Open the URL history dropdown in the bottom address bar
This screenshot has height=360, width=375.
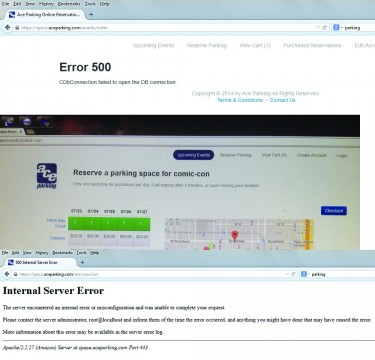[x=287, y=274]
